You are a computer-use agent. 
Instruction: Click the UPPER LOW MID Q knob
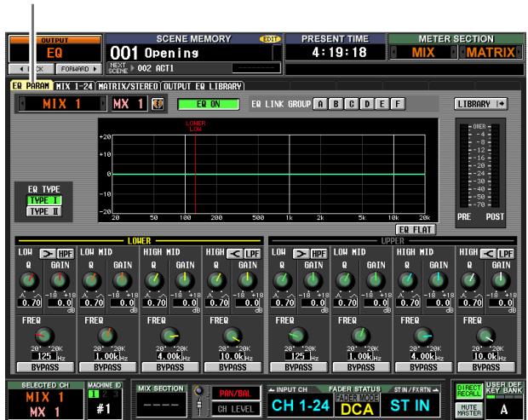(x=345, y=280)
